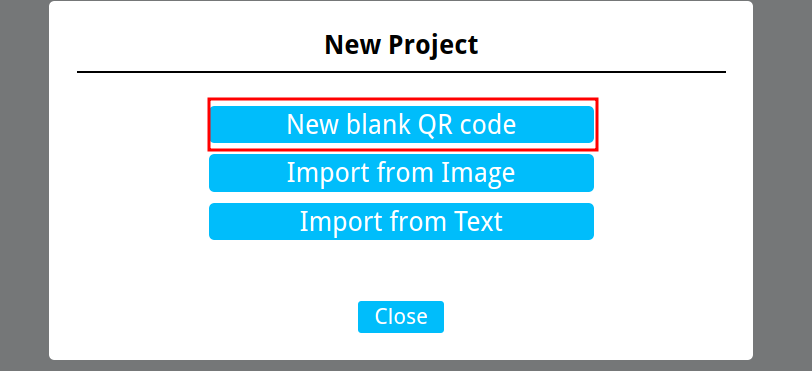The image size is (812, 371).
Task: Choose Import from Image
Action: tap(401, 173)
